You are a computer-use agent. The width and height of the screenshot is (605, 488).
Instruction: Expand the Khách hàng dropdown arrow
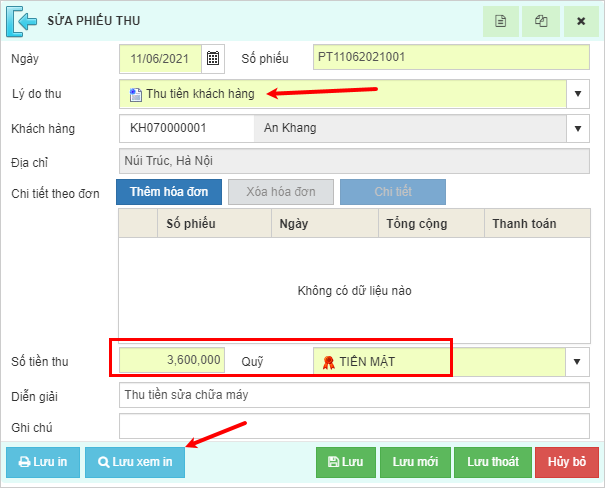579,129
